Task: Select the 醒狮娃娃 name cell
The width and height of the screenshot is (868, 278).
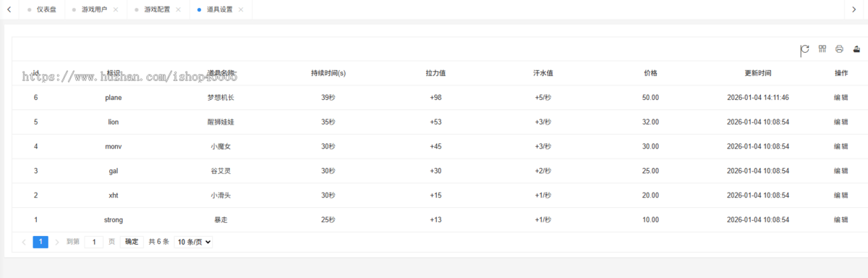Action: point(221,122)
